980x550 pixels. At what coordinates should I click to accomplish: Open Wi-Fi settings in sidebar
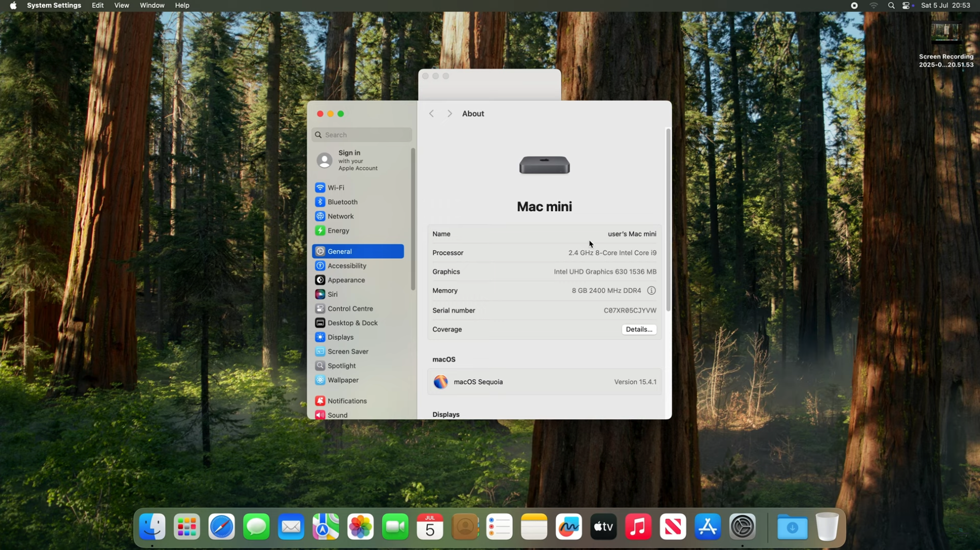tap(336, 188)
